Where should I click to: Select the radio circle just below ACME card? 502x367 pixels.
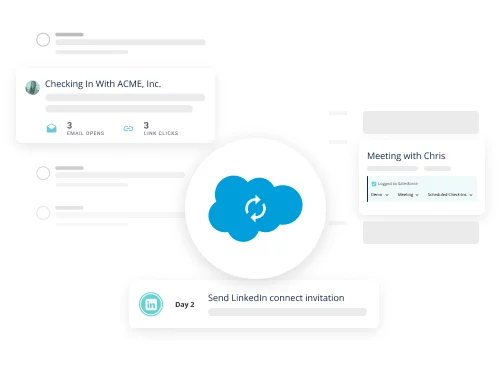click(x=43, y=173)
